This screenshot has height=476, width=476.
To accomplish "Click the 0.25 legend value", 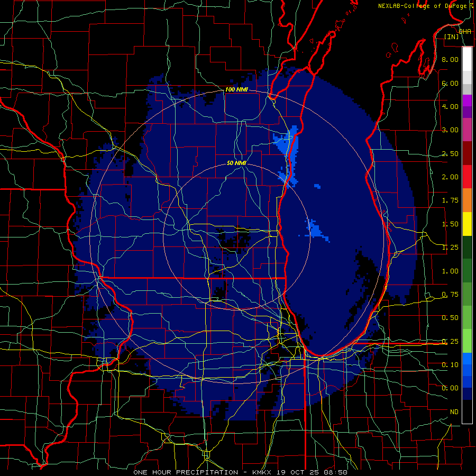I will (450, 342).
